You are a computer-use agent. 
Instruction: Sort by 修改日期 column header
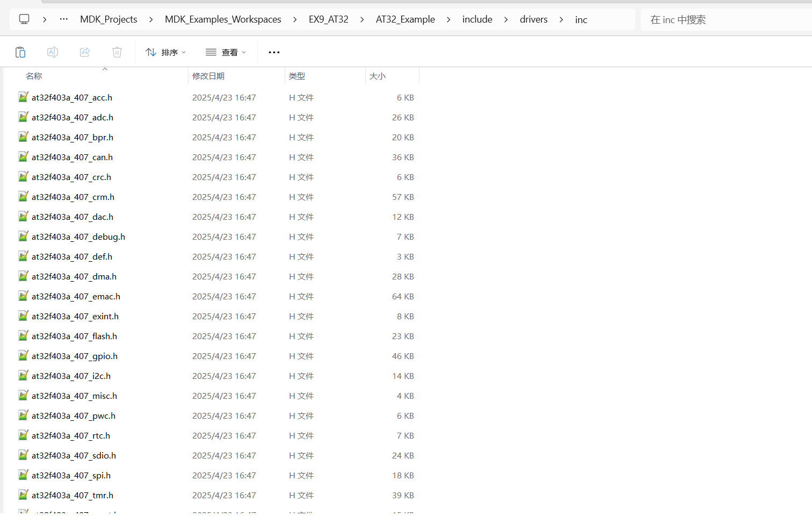point(208,76)
